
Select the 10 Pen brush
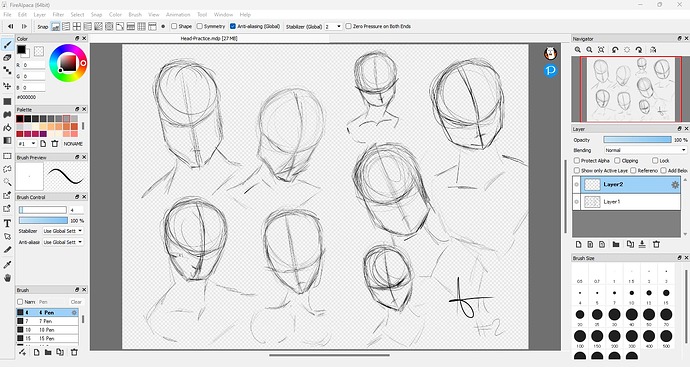click(48, 330)
